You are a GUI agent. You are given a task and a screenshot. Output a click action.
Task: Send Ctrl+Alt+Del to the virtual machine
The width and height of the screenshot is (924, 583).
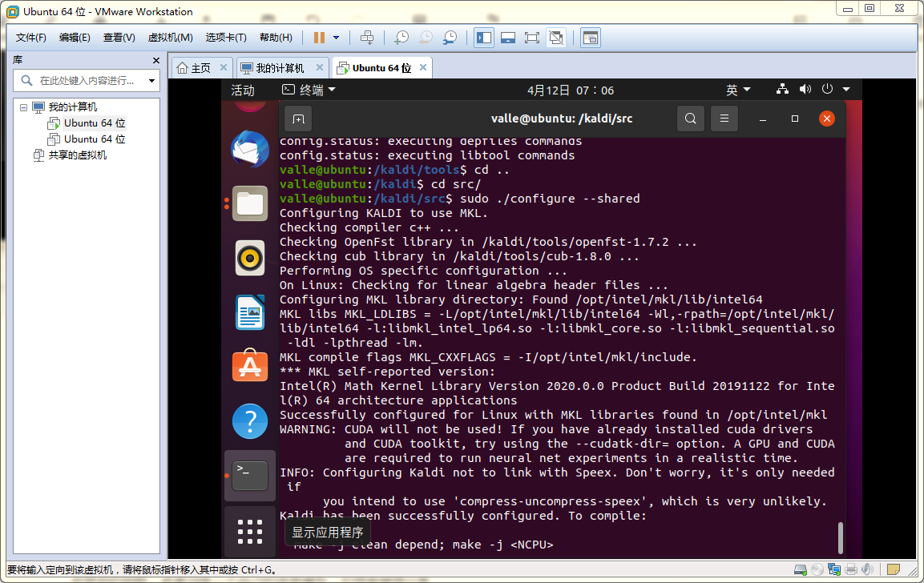tap(367, 38)
